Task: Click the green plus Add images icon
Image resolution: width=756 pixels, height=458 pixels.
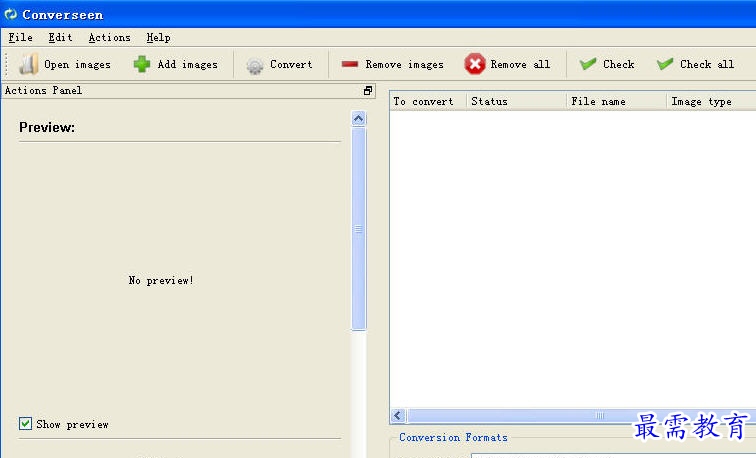Action: (x=142, y=64)
